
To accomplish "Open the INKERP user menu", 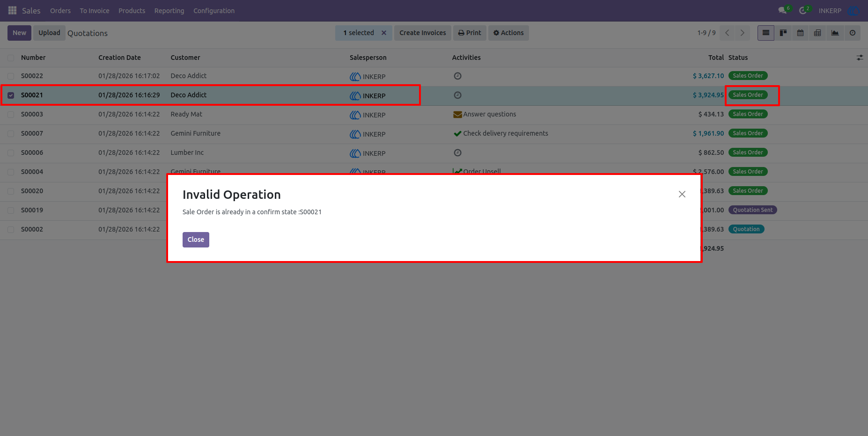I will pos(839,10).
